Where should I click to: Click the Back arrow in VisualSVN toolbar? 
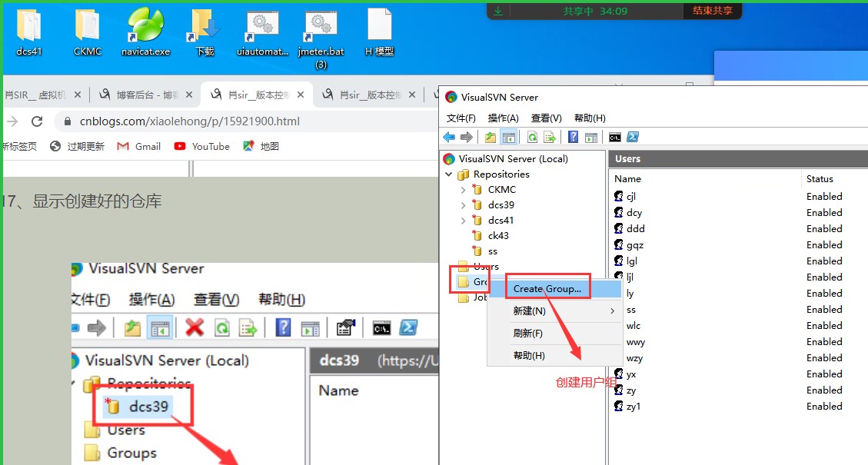point(449,137)
